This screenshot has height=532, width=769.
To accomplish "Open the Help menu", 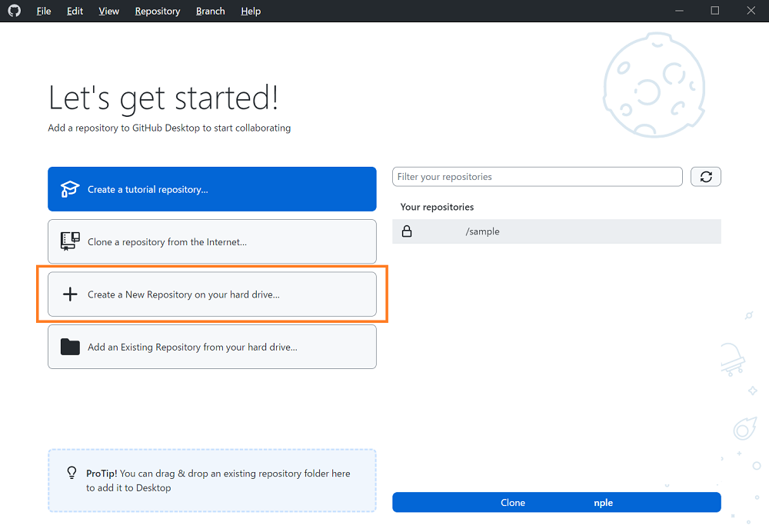I will pos(251,11).
